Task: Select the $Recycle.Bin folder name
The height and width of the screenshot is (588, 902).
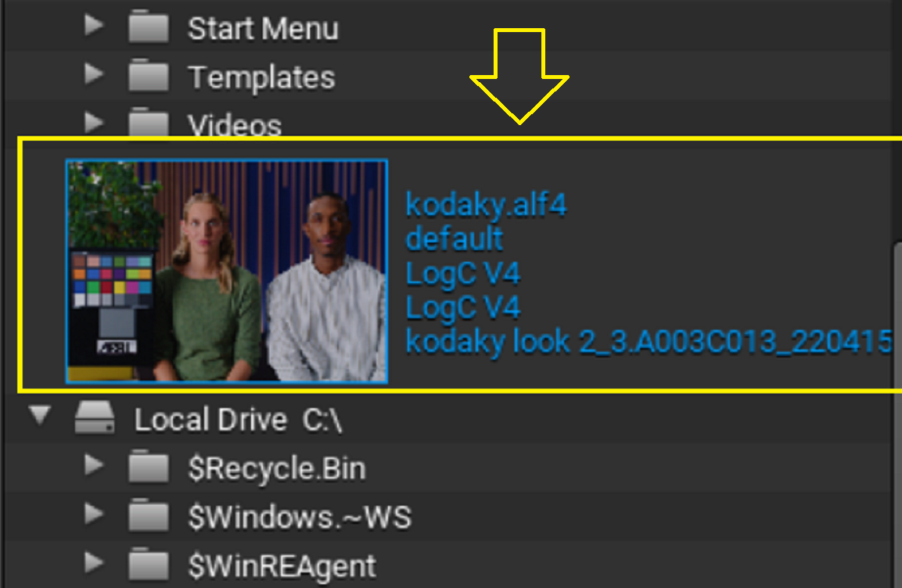Action: (277, 468)
